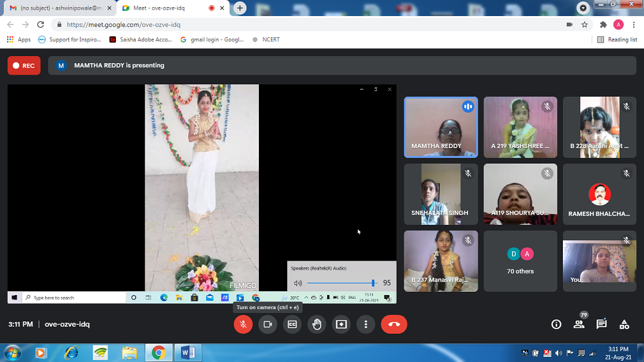Image resolution: width=644 pixels, height=362 pixels.
Task: Select MAMTHA REDDY's video tile
Action: click(x=440, y=127)
